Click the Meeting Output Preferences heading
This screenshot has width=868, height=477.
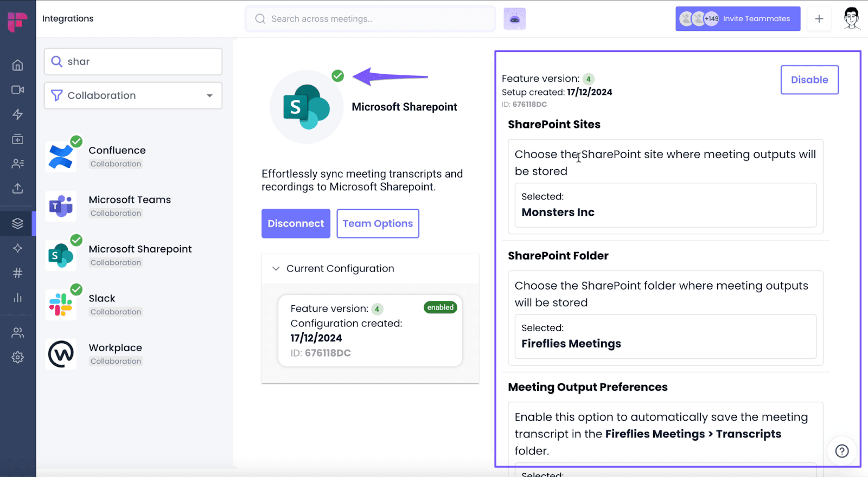[x=588, y=387]
